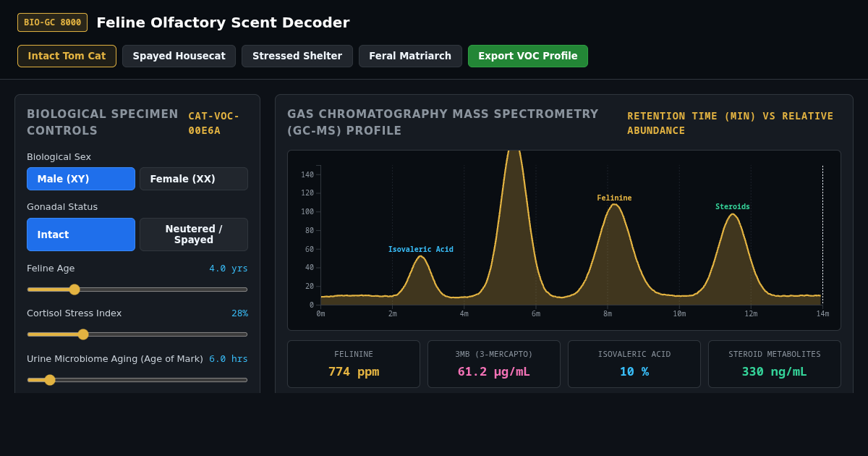Viewport: 868px width, 456px height.
Task: Click the 14m tick on time axis
Action: pos(823,313)
